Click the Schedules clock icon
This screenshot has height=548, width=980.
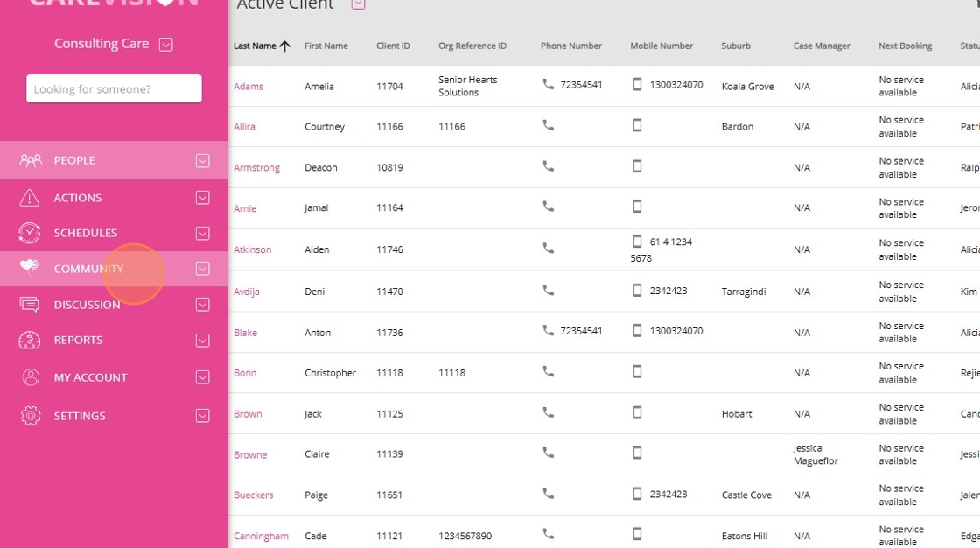pos(30,233)
